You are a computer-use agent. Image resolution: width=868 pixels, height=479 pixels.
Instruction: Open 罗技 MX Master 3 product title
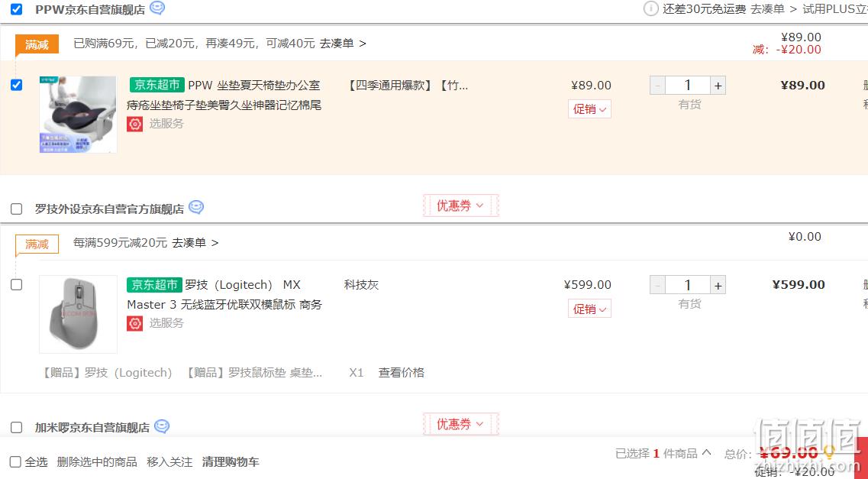(224, 295)
